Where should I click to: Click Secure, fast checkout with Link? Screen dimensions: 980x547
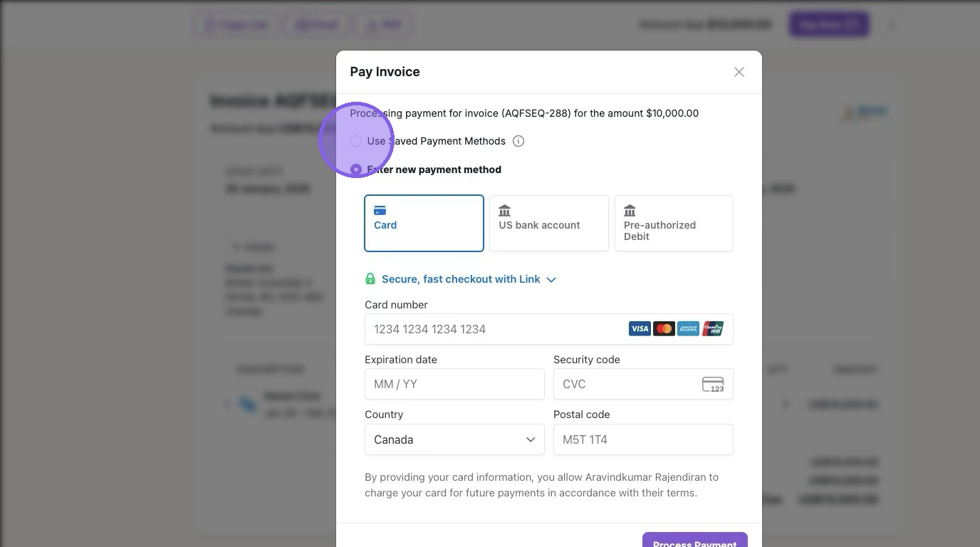tap(461, 279)
